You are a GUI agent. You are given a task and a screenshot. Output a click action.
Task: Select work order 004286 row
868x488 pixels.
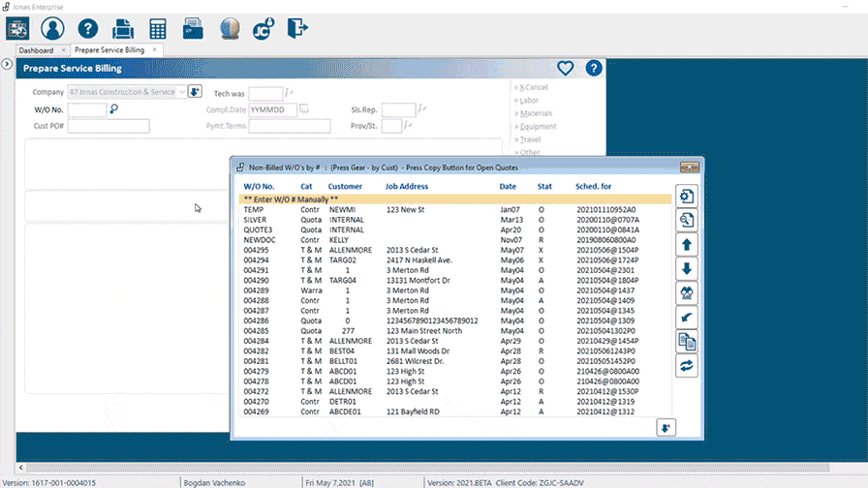click(x=455, y=320)
